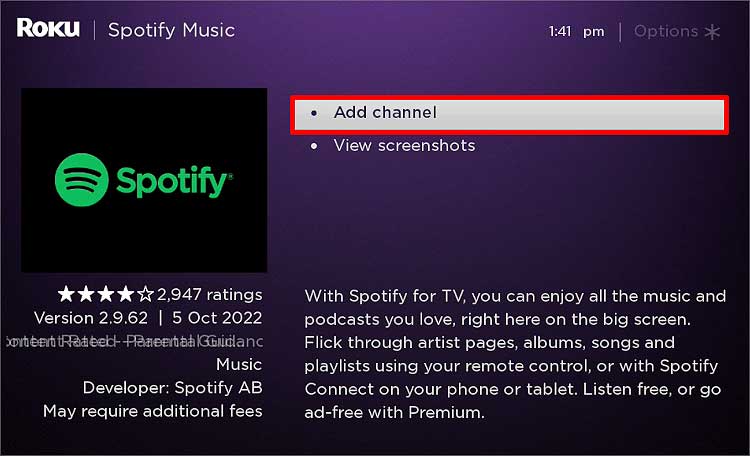
Task: Click the 1:41 pm clock
Action: pyautogui.click(x=576, y=31)
